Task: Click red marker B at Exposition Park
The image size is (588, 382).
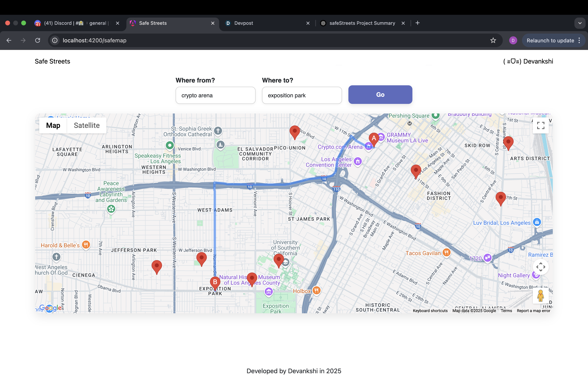Action: coord(215,282)
